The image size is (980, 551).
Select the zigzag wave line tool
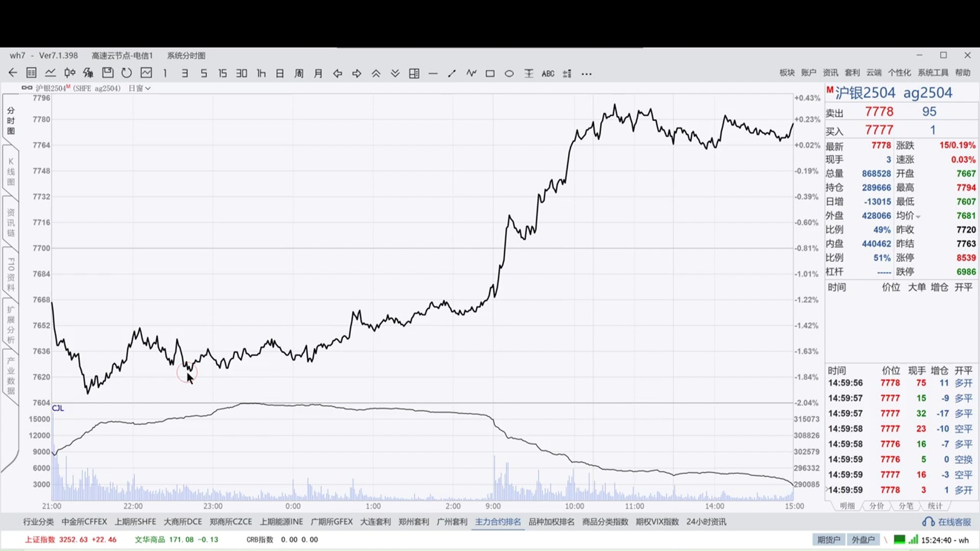[471, 73]
